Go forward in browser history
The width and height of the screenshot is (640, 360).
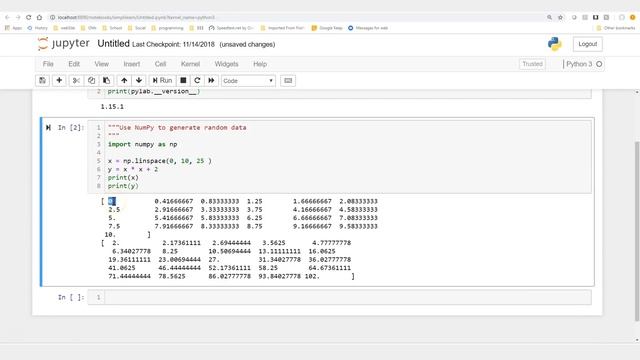(x=18, y=17)
